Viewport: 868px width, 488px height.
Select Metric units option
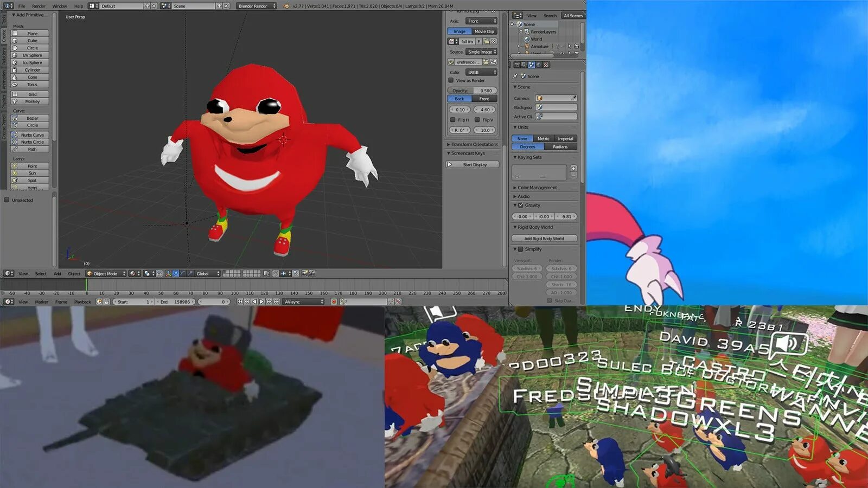544,139
